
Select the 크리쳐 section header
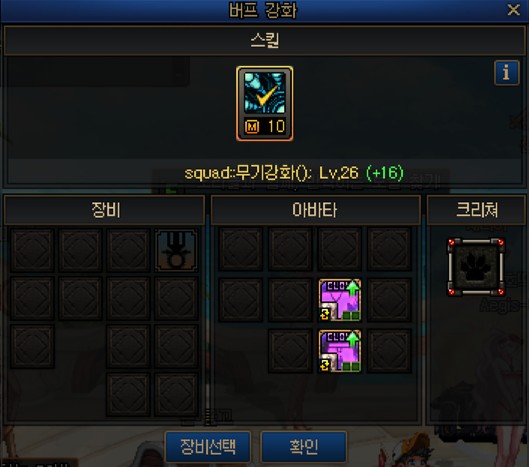point(476,210)
